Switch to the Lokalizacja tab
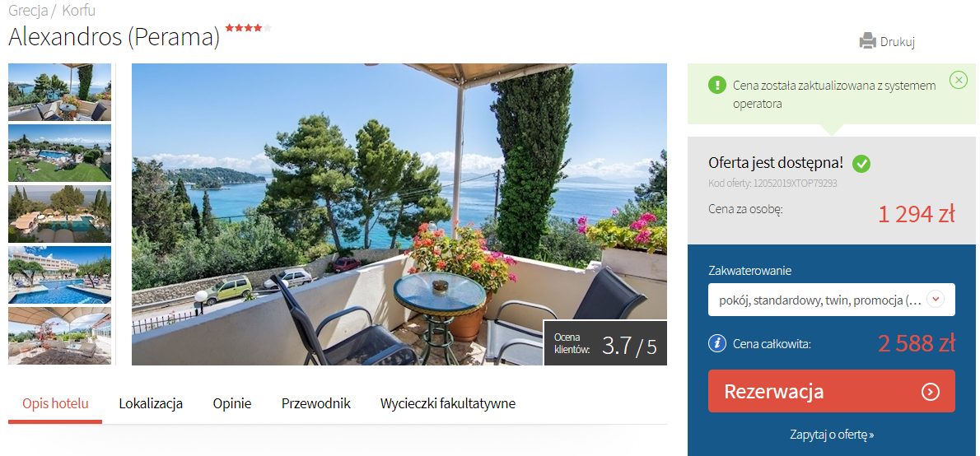The height and width of the screenshot is (456, 980). (151, 403)
